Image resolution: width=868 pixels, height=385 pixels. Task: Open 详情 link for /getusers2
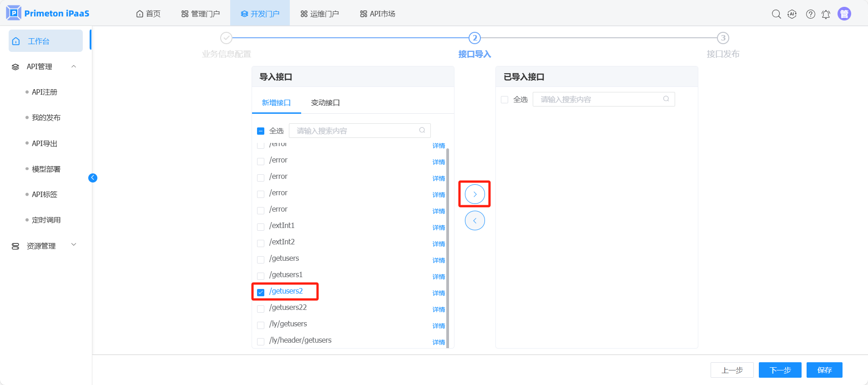click(x=439, y=293)
